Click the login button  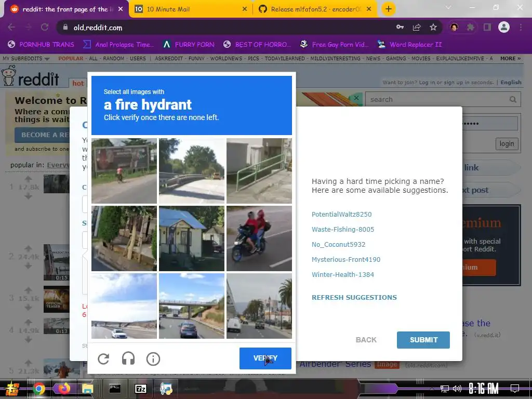coord(507,143)
